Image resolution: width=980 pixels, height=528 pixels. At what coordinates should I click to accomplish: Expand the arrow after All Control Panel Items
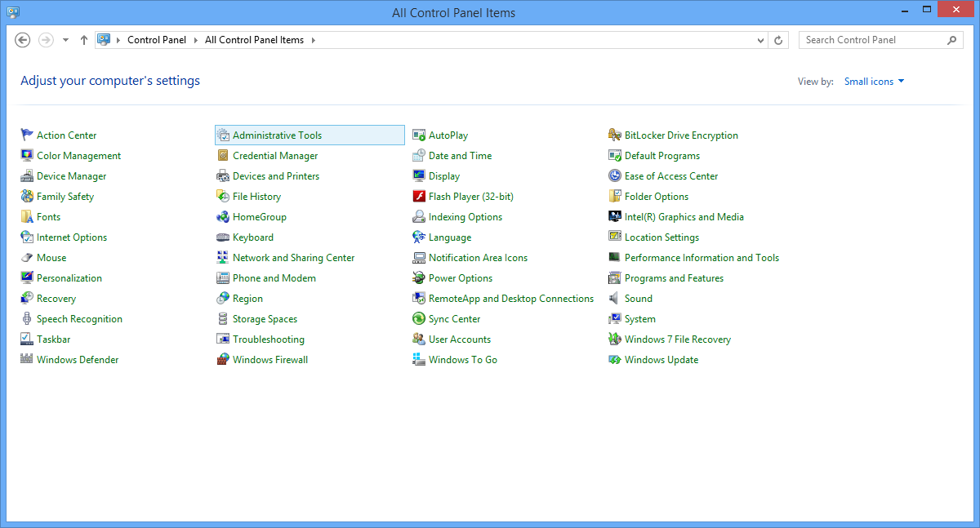point(313,40)
